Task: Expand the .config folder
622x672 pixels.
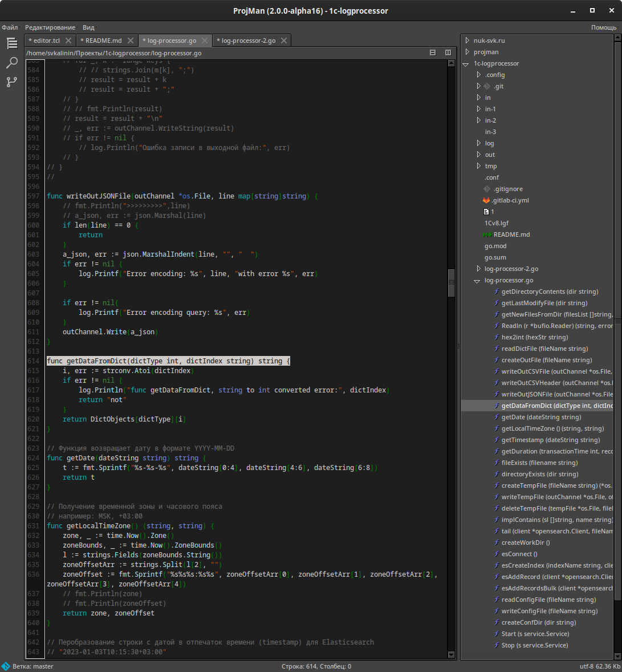Action: [x=478, y=75]
